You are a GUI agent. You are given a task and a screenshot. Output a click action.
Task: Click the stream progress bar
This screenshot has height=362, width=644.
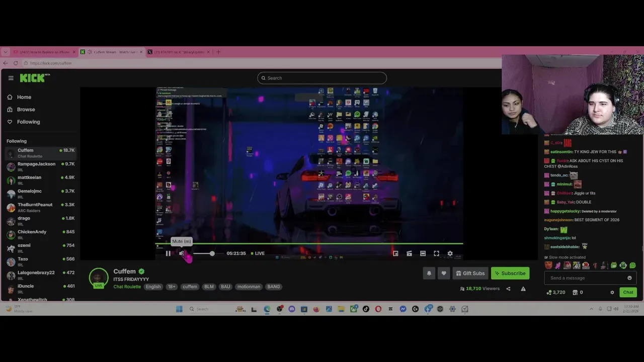click(x=309, y=244)
